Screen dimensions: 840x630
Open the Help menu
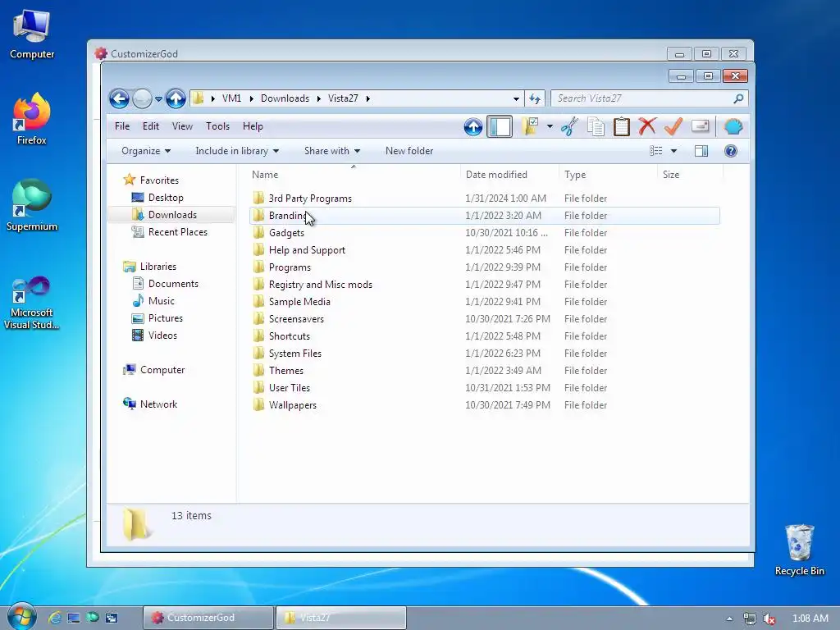253,126
